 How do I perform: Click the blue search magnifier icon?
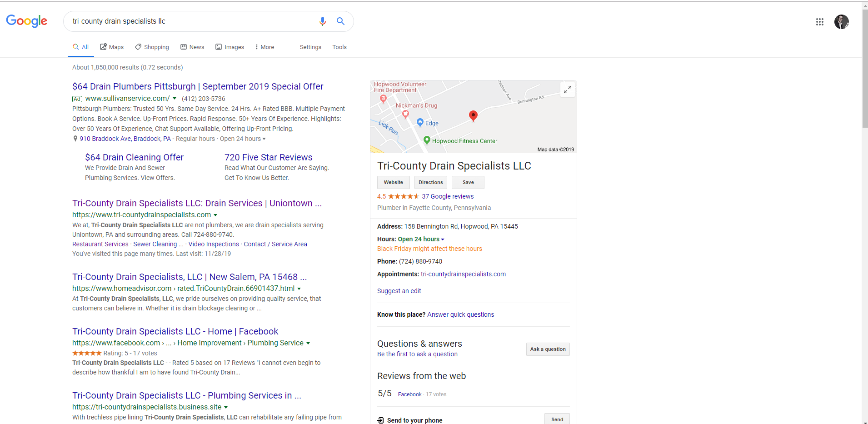[340, 21]
